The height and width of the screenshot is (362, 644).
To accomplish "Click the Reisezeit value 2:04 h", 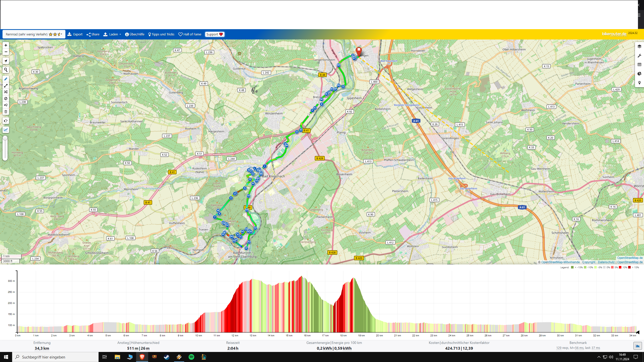I will coord(233,348).
